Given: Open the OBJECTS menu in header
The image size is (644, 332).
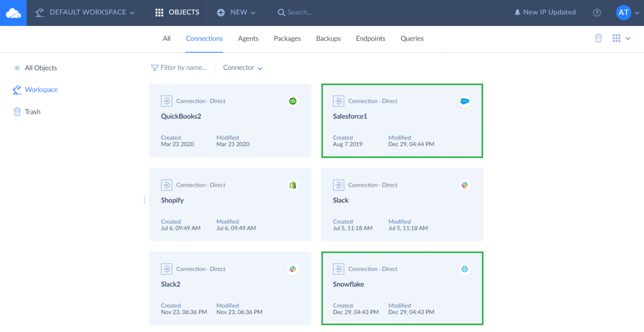Looking at the screenshot, I should [177, 13].
